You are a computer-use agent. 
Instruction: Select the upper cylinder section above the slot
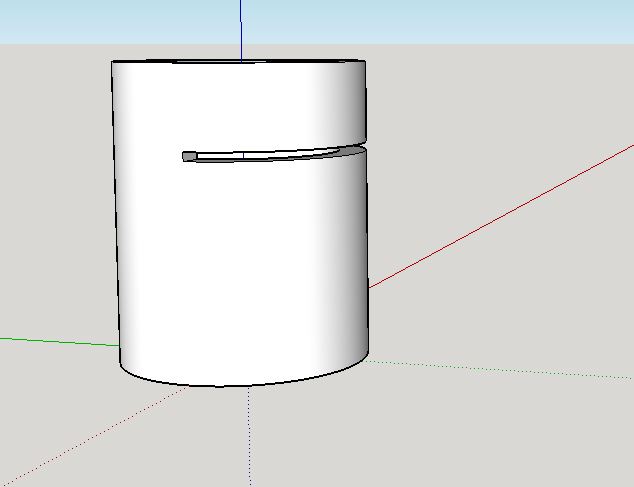(x=239, y=103)
